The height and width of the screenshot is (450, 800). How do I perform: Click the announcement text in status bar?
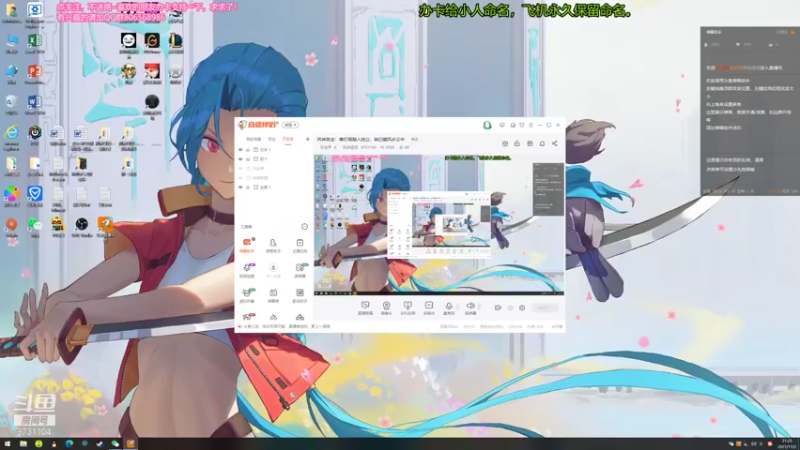coord(287,327)
